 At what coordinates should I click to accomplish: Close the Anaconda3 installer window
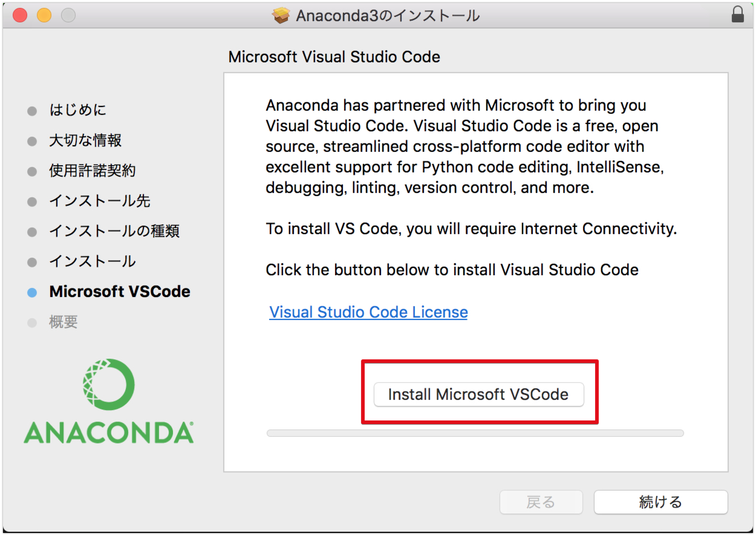tap(20, 16)
